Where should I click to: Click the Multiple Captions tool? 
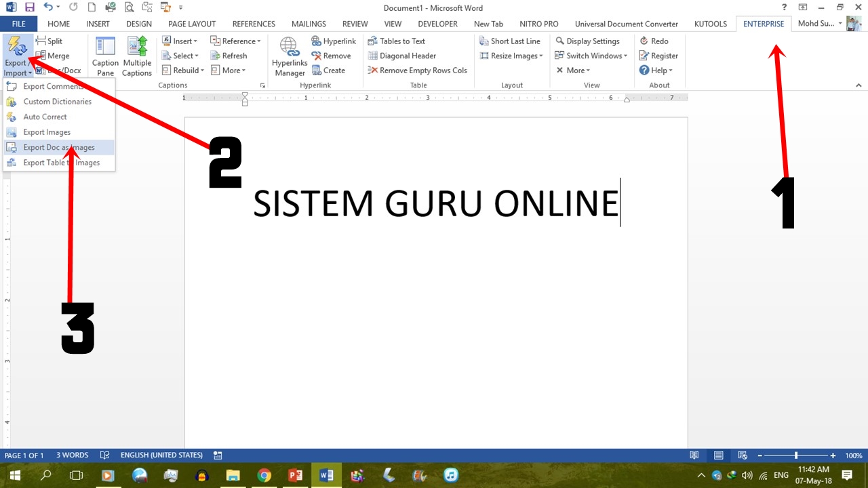[137, 56]
